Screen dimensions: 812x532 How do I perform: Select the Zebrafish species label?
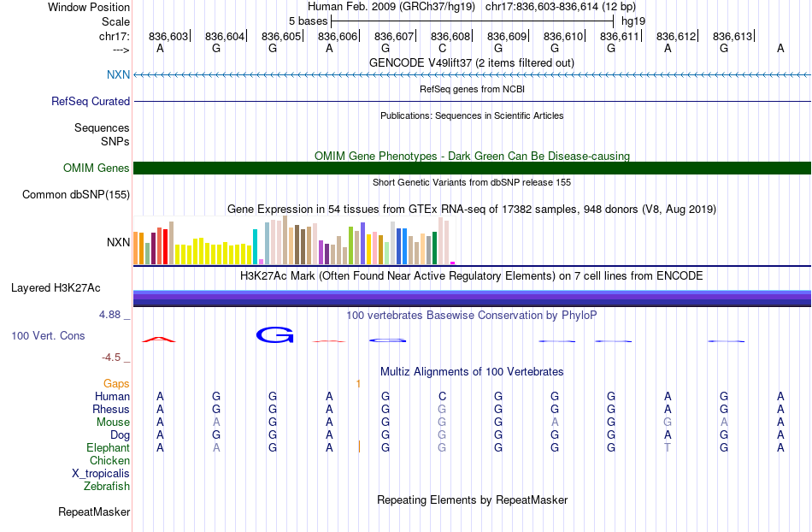[107, 486]
